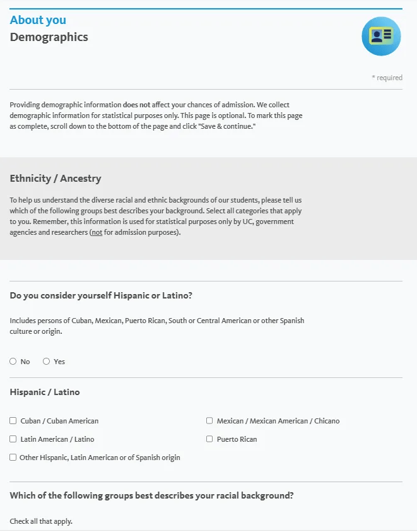
Task: Click the ID card demographics icon
Action: pos(381,36)
